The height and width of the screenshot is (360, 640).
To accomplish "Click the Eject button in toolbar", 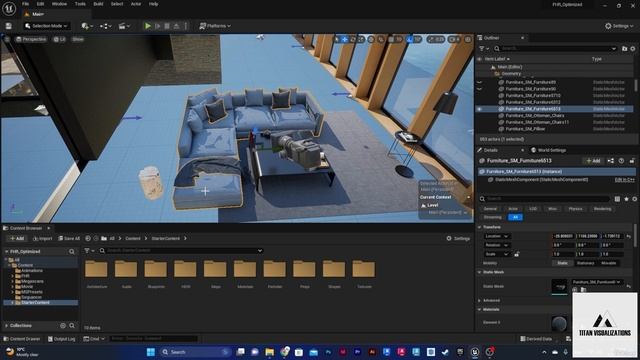I will [176, 26].
